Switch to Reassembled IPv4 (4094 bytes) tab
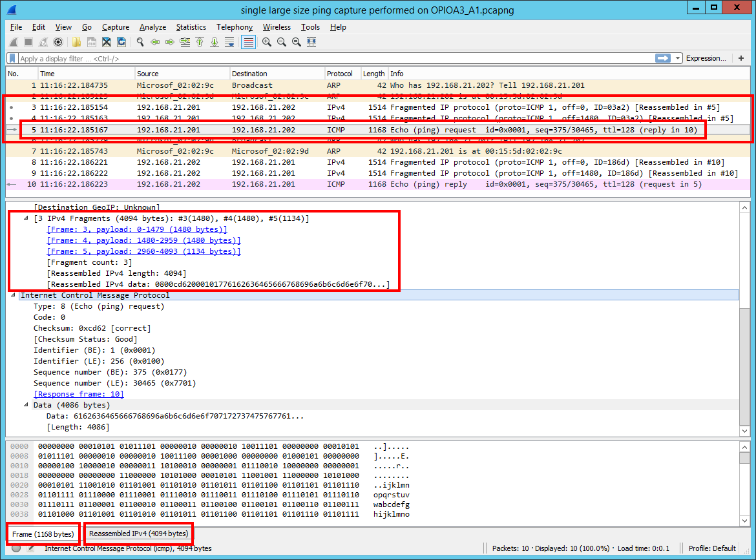 [138, 534]
